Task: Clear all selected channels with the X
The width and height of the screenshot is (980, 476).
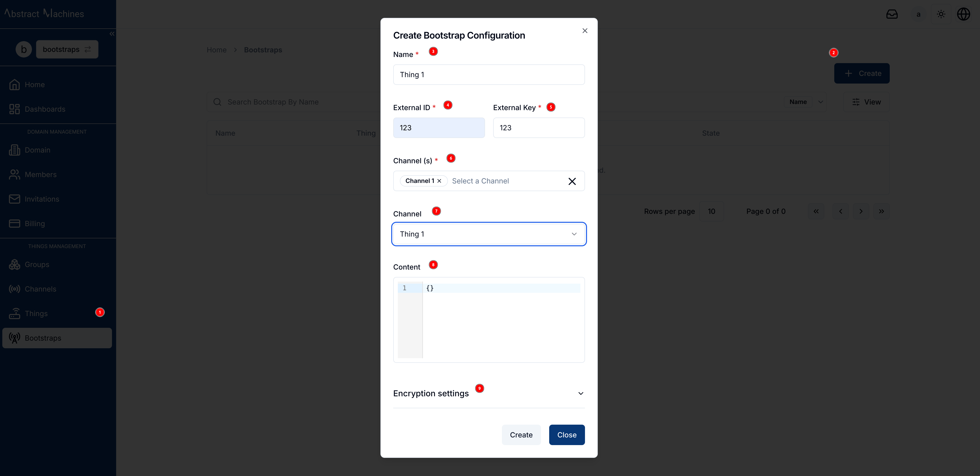Action: 572,181
